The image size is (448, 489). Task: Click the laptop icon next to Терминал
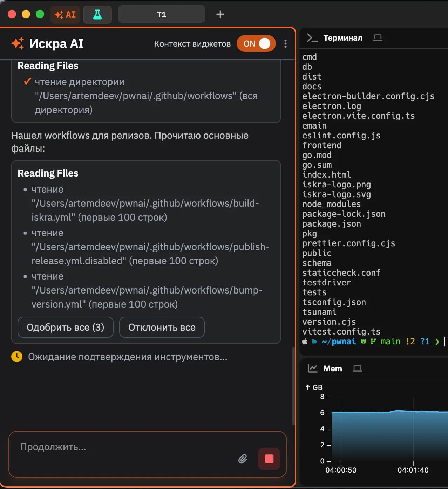(x=377, y=38)
